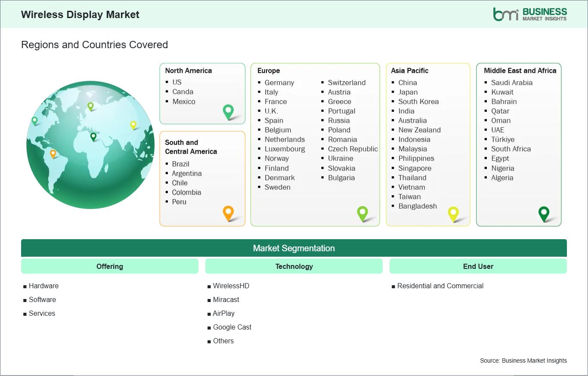Select the Offering segmentation header

[110, 266]
